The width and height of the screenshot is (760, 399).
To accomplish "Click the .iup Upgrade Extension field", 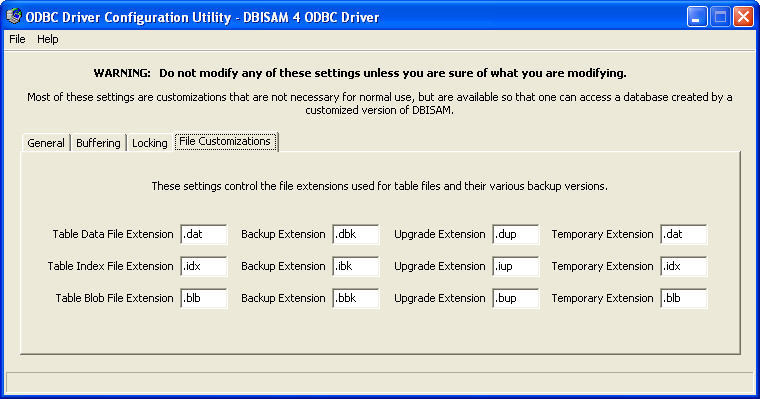I will click(516, 266).
